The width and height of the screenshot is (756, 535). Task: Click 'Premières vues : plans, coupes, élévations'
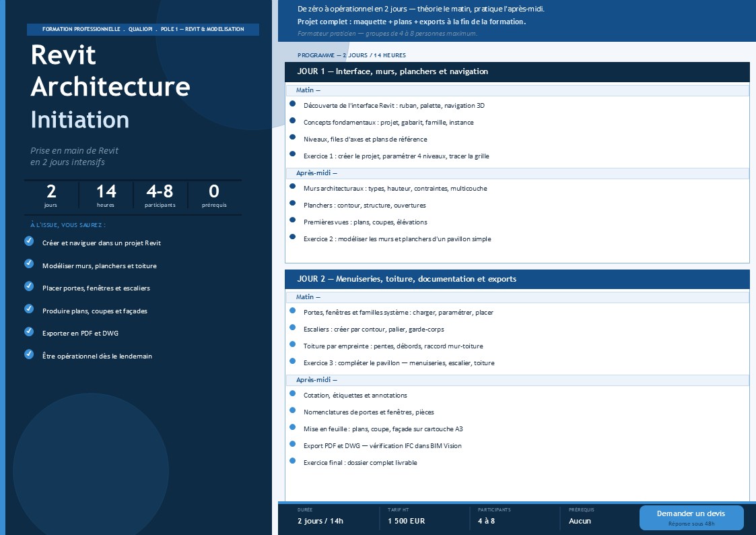365,222
